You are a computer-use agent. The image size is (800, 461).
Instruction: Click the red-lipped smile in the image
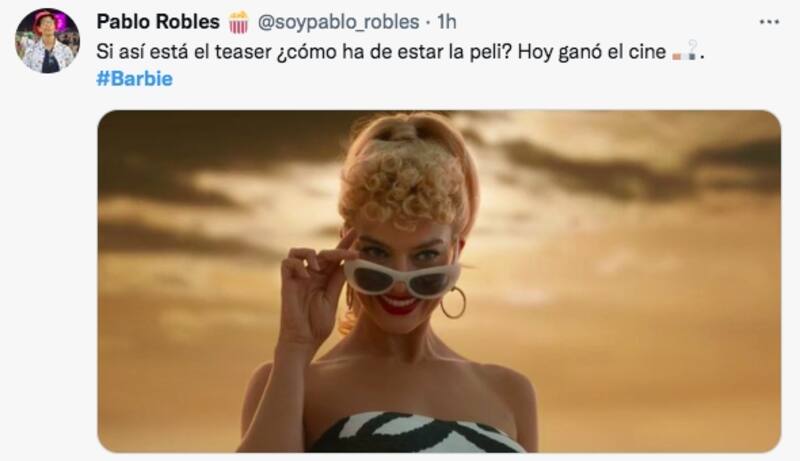[x=399, y=303]
